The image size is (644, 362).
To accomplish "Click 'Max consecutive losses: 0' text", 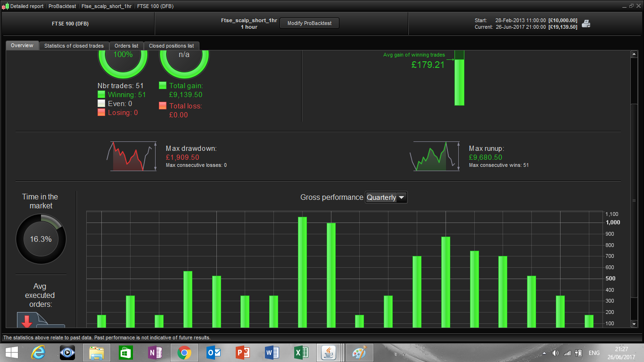I will click(x=196, y=165).
